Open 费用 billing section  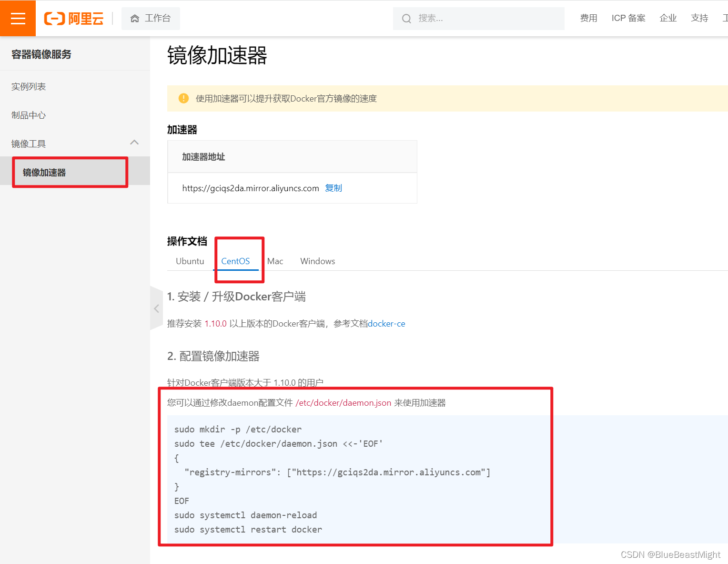coord(588,18)
